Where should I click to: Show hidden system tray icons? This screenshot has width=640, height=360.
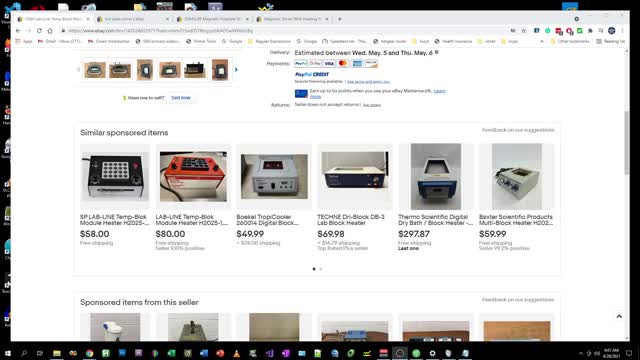pyautogui.click(x=581, y=353)
